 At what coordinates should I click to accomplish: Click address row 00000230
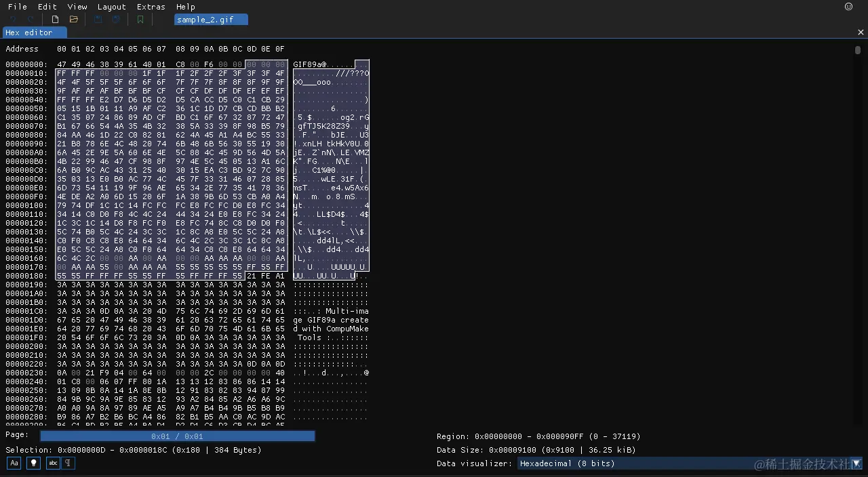[x=27, y=373]
